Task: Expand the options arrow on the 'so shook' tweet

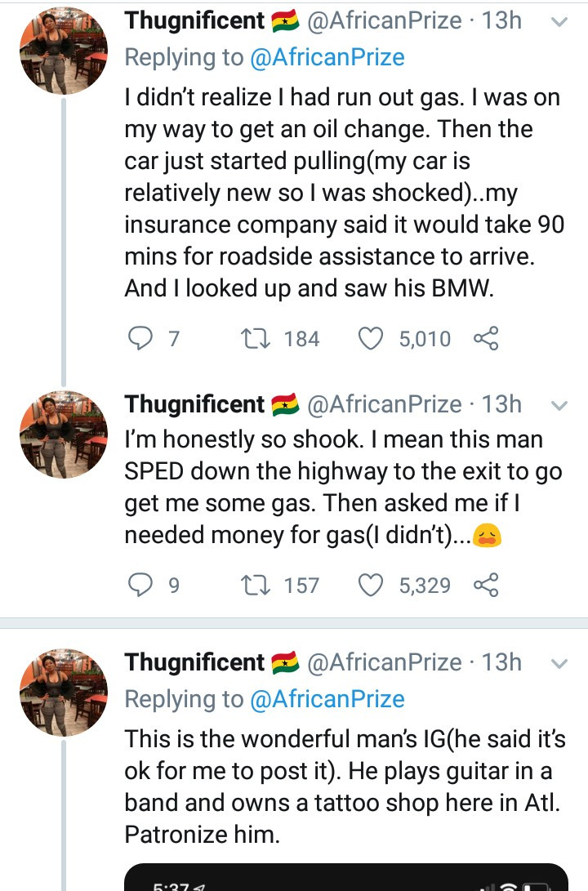Action: pos(559,406)
